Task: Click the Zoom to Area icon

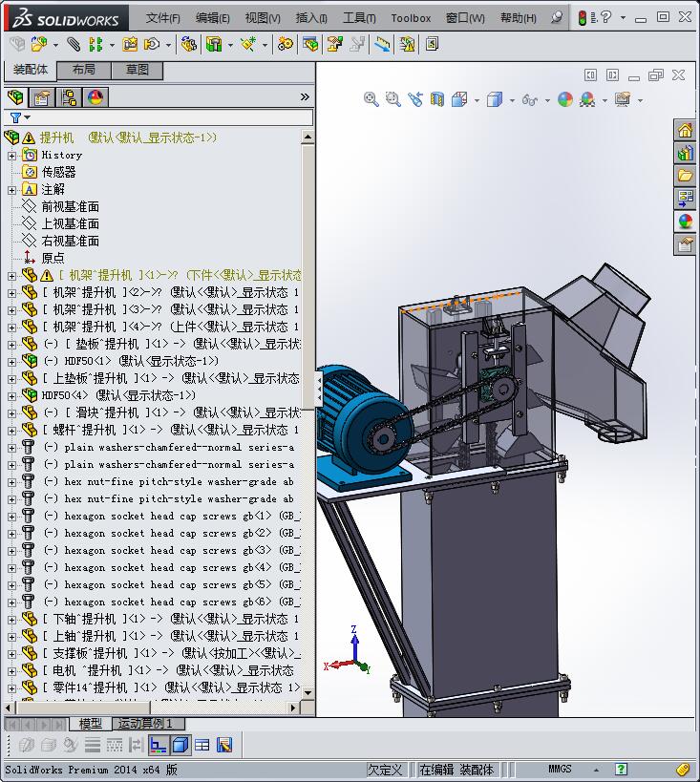Action: [392, 99]
